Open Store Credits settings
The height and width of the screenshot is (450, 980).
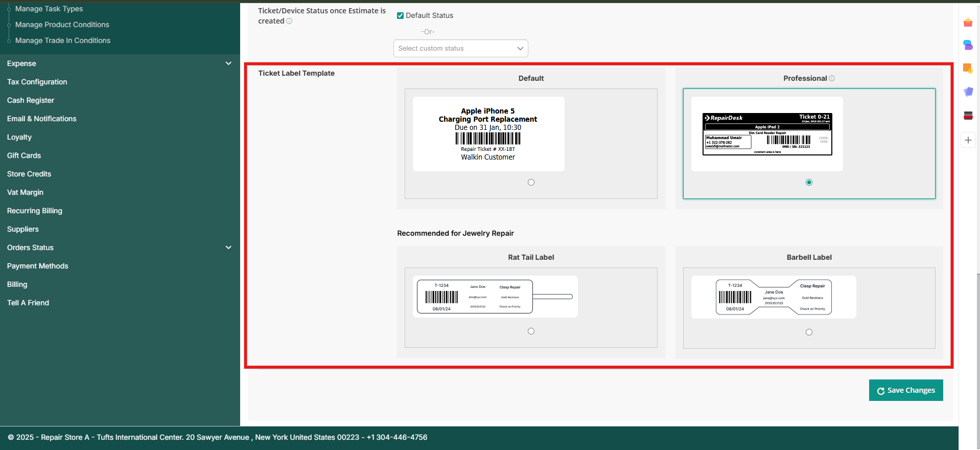point(29,174)
